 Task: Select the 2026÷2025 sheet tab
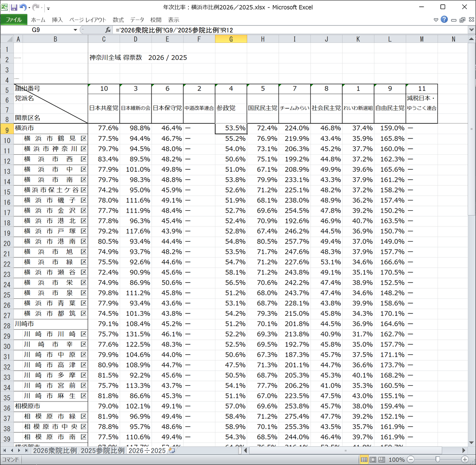(147, 450)
